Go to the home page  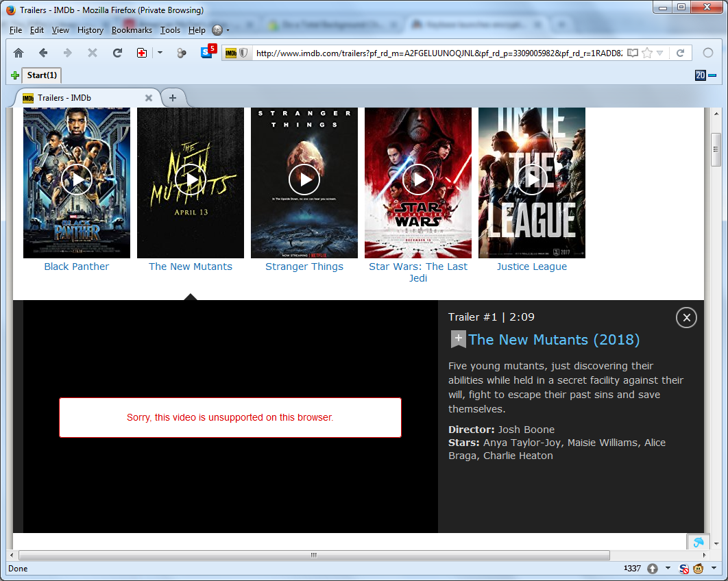(x=19, y=53)
